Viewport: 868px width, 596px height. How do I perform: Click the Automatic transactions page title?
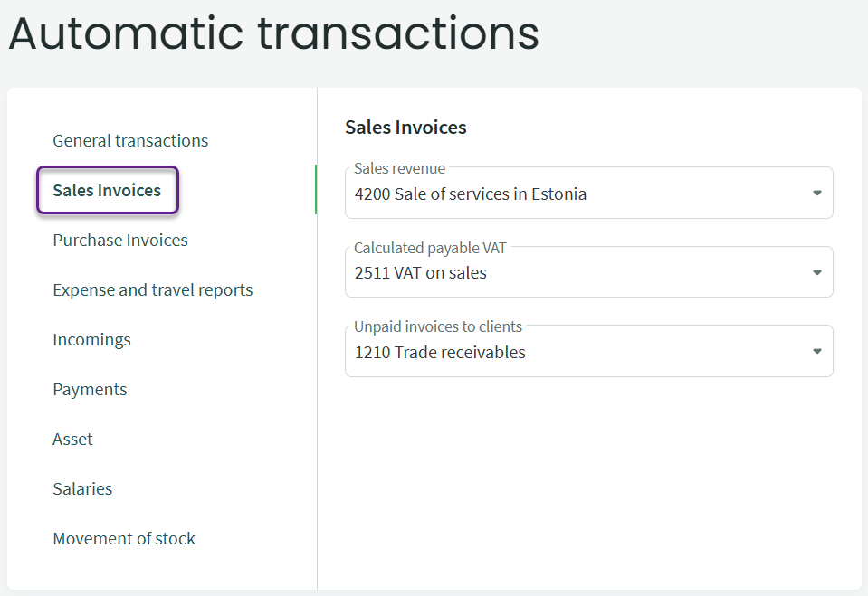click(274, 33)
